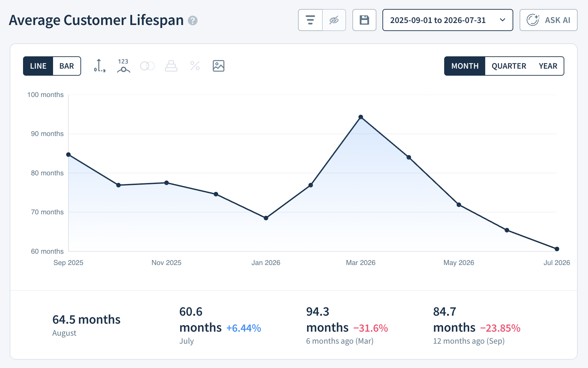
Task: Click the Jul 2026 final data point
Action: pyautogui.click(x=557, y=249)
